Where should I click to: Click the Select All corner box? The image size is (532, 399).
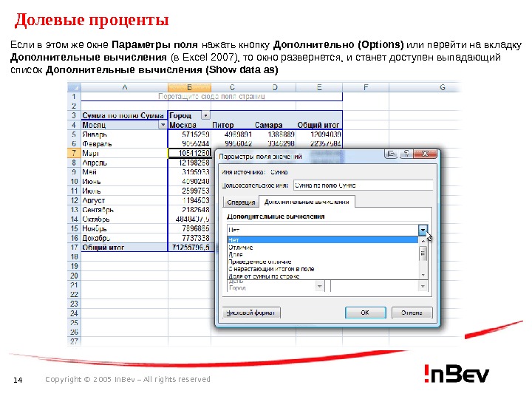point(74,87)
